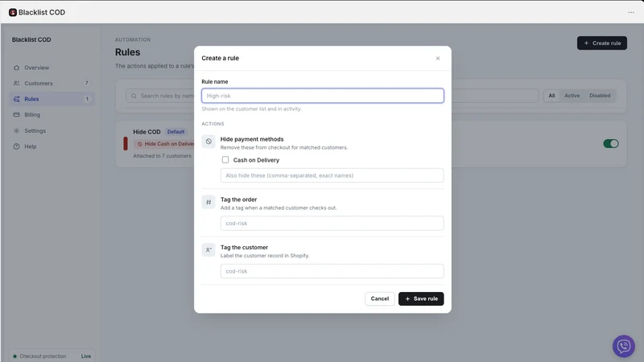
Task: Click the Create a rule dialog title
Action: point(220,58)
